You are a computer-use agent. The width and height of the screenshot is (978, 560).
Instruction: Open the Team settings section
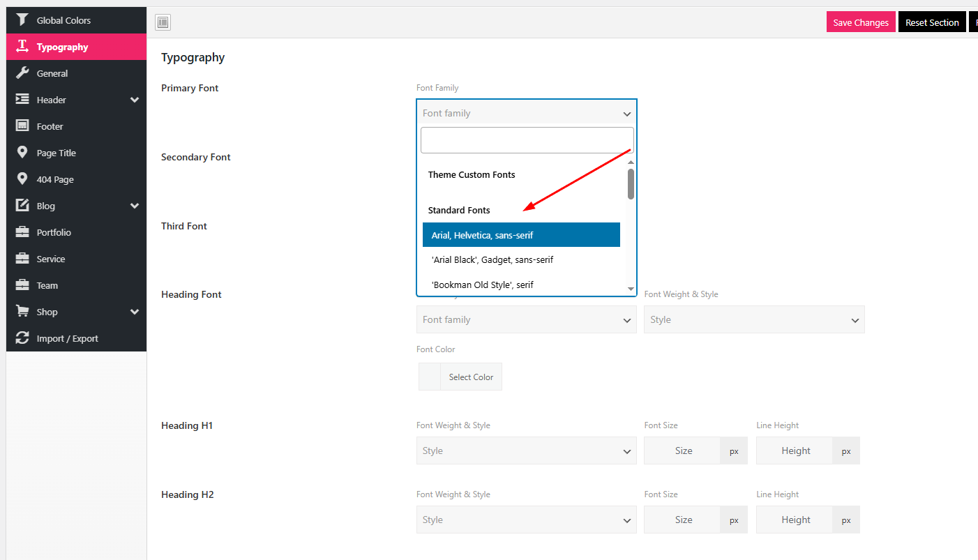[76, 285]
